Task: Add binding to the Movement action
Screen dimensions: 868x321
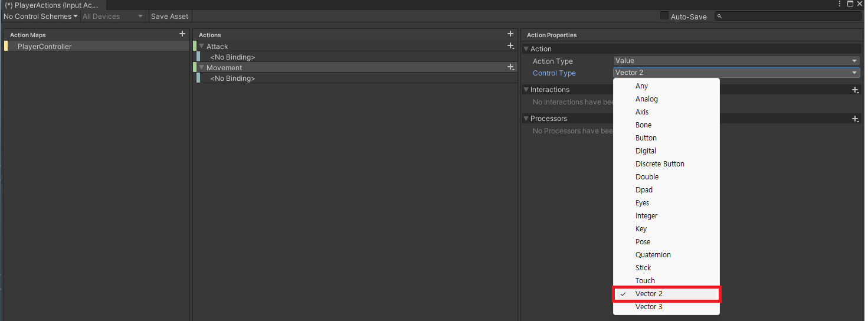Action: 511,67
